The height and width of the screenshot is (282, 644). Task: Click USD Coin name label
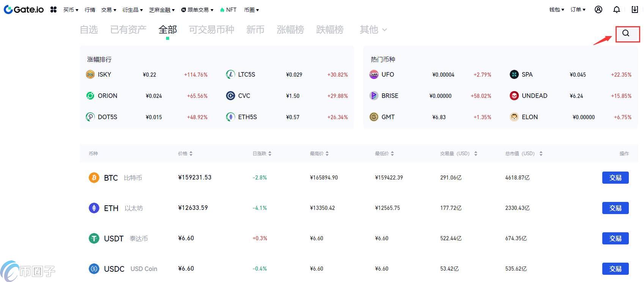coord(144,269)
